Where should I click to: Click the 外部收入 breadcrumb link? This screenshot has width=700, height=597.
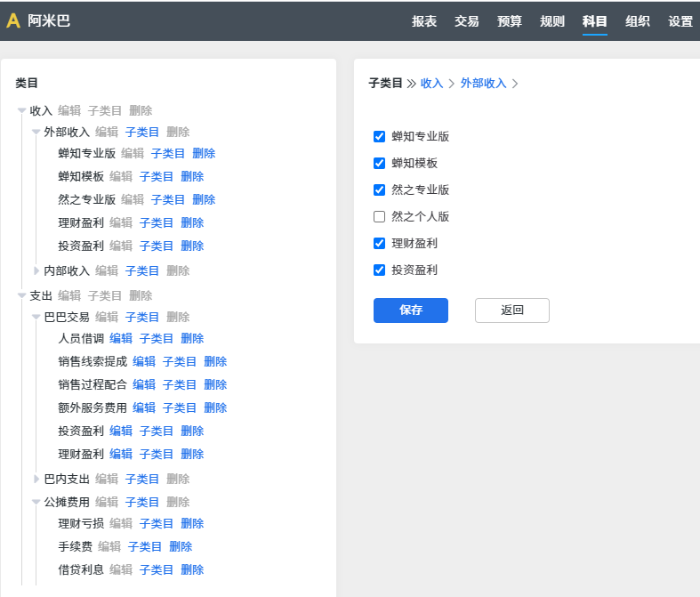click(484, 83)
